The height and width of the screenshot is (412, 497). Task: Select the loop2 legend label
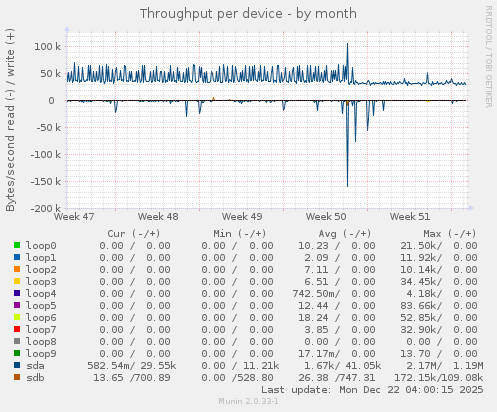(41, 270)
